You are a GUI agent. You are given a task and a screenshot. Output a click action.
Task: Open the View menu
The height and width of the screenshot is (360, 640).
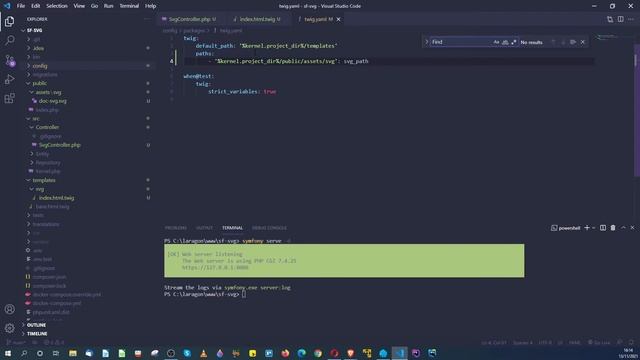click(79, 6)
